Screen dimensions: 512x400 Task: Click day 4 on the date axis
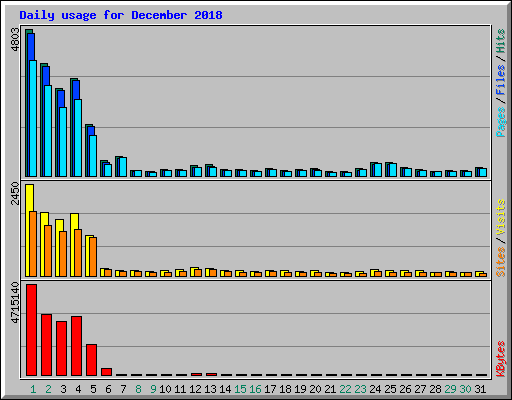78,389
